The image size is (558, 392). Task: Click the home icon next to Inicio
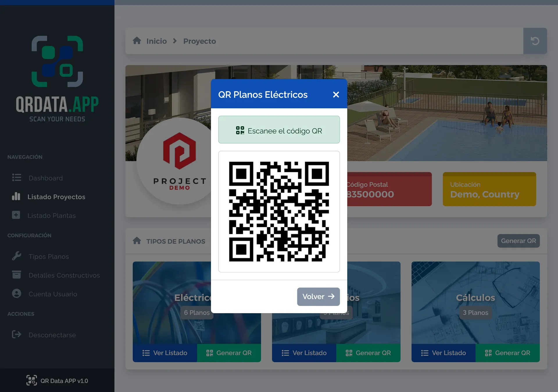coord(137,41)
